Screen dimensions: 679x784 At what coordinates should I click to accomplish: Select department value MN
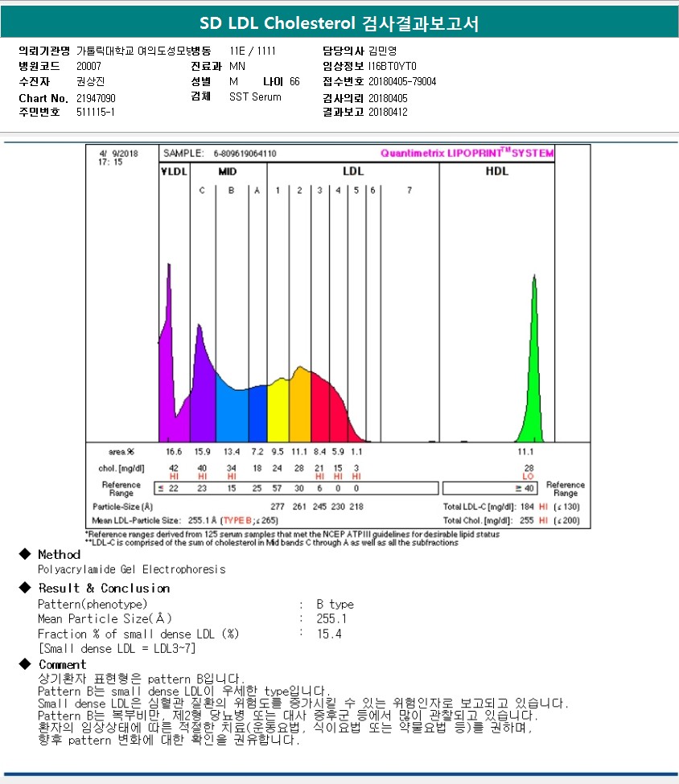tap(237, 66)
